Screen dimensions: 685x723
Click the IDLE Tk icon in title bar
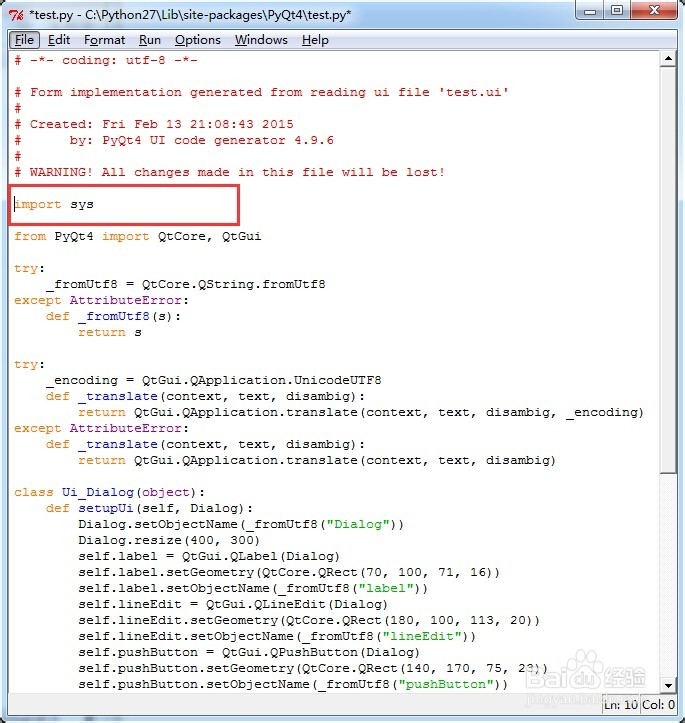pos(16,15)
